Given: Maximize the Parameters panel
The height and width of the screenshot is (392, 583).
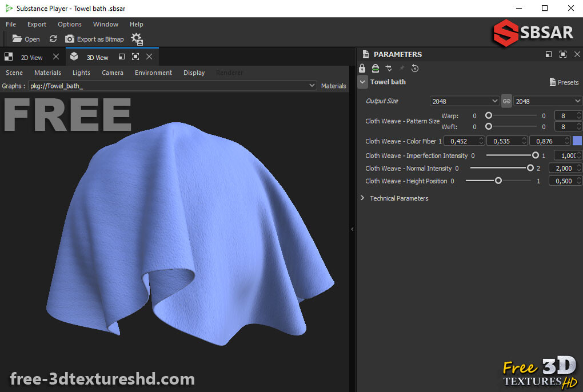Looking at the screenshot, I should coord(563,54).
